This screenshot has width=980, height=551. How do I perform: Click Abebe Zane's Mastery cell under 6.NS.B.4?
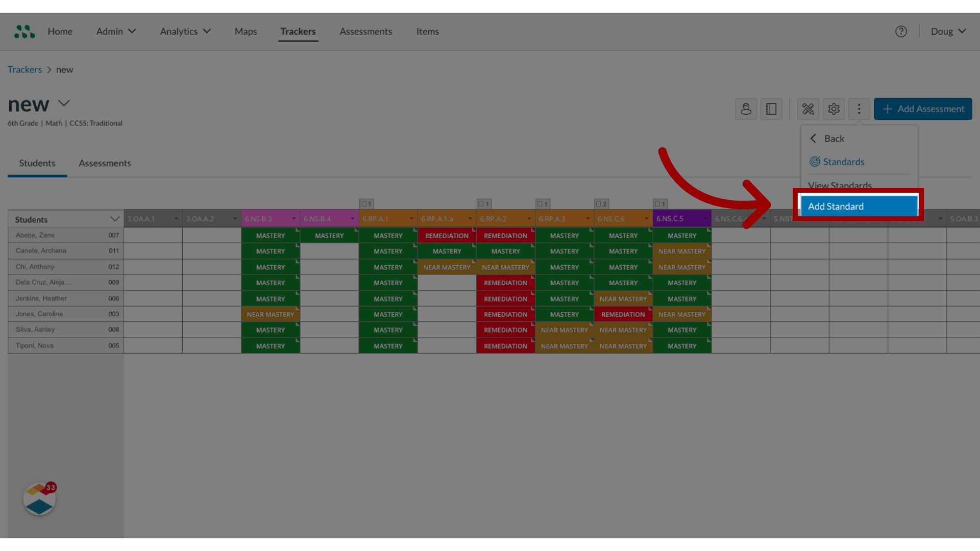[329, 236]
